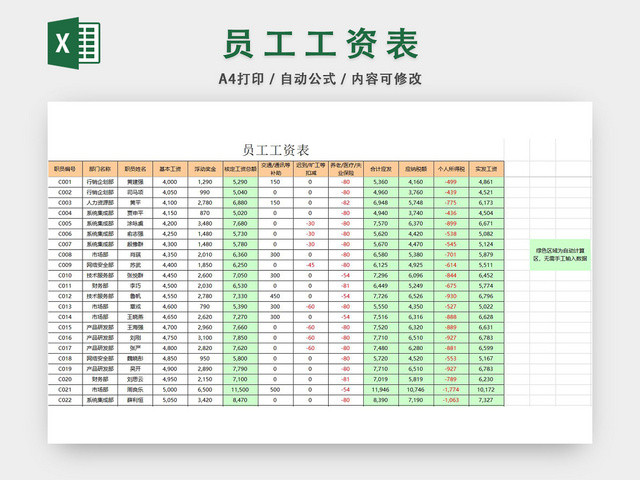Click total 8,470 in row C022
This screenshot has width=640, height=480.
(x=240, y=400)
